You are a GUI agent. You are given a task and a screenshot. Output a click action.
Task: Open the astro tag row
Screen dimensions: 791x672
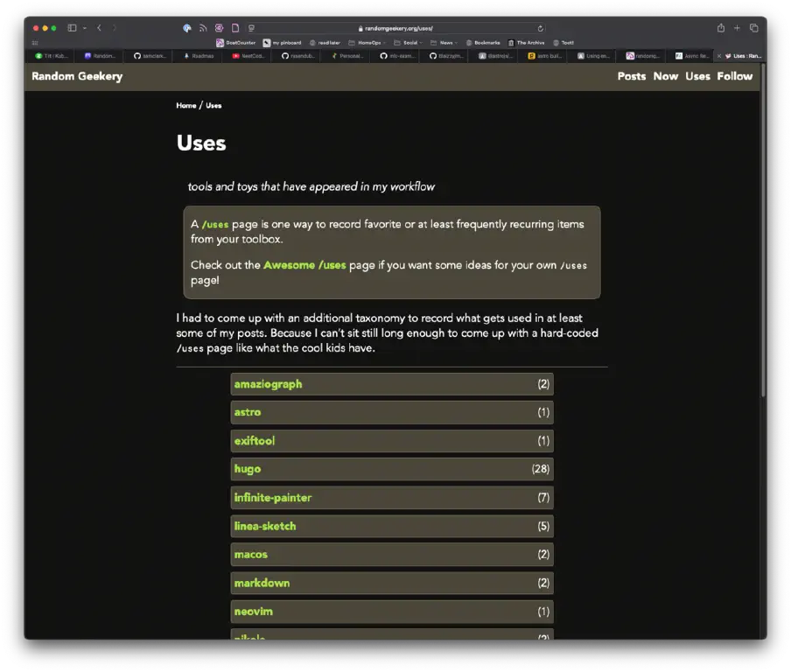(x=392, y=413)
